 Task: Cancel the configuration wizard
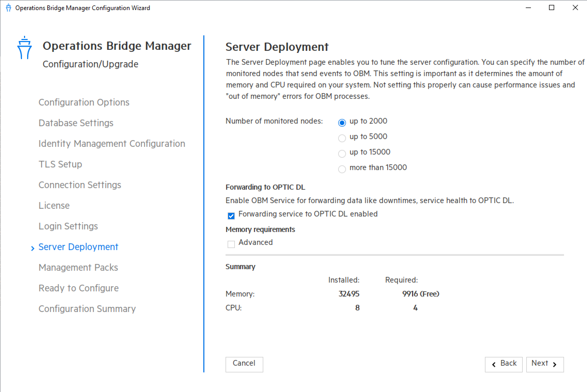[244, 364]
